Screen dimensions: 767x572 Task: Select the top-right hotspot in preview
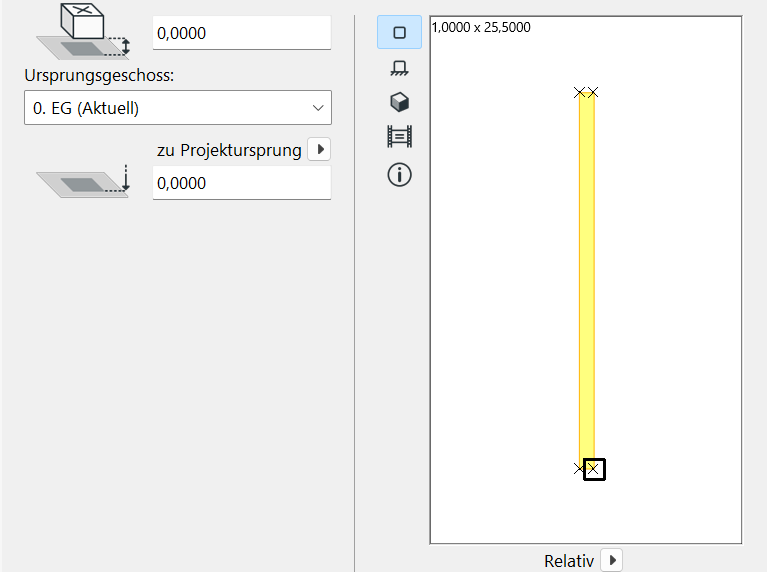coord(594,92)
